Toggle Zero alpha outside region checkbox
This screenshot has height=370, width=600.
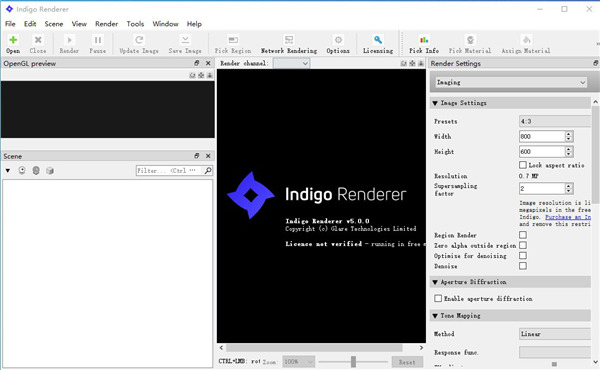tap(523, 245)
